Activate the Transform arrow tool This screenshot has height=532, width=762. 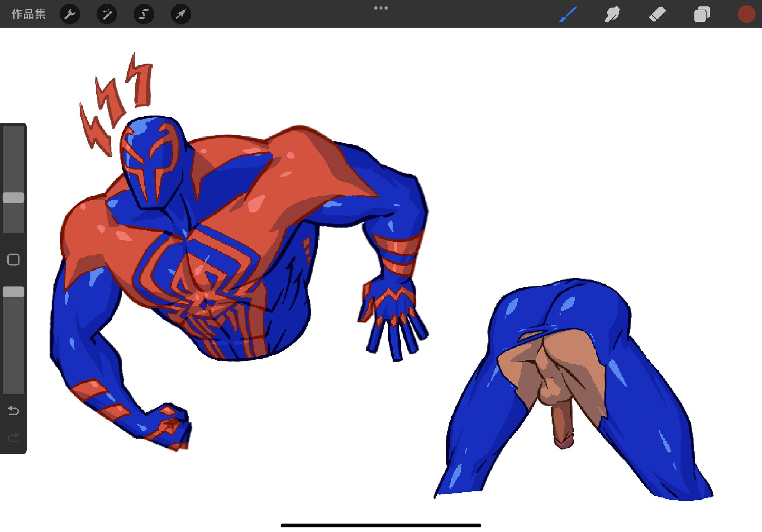tap(181, 14)
